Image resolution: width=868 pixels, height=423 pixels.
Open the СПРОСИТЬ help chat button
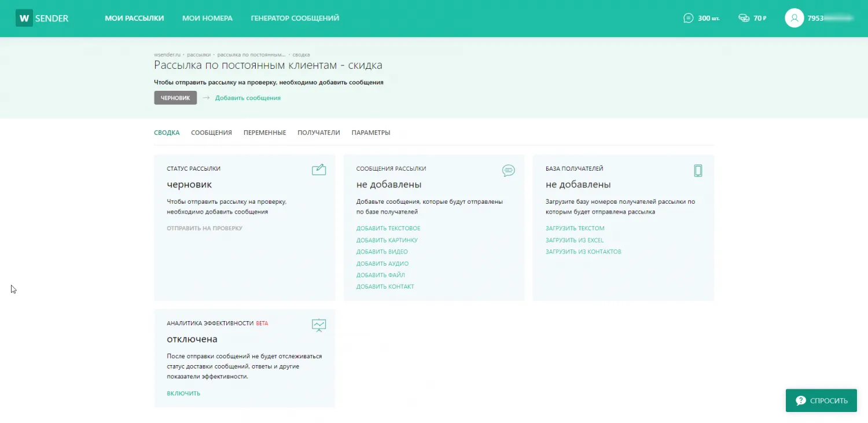821,400
